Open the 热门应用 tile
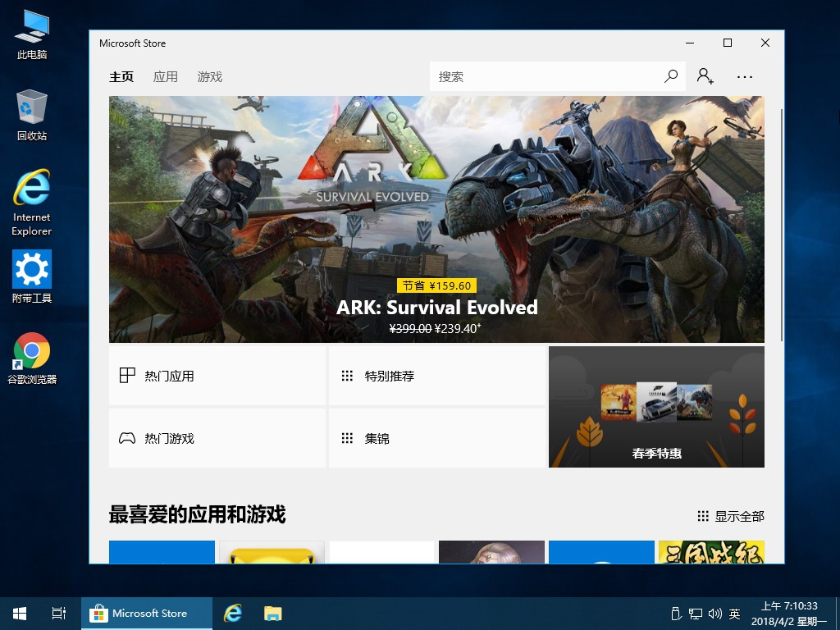Viewport: 840px width, 630px height. point(217,376)
